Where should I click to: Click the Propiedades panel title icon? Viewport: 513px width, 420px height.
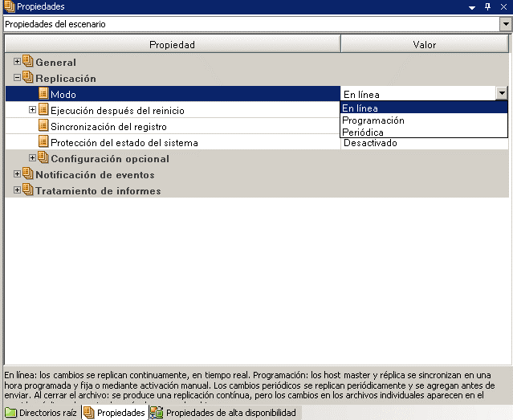[10, 6]
